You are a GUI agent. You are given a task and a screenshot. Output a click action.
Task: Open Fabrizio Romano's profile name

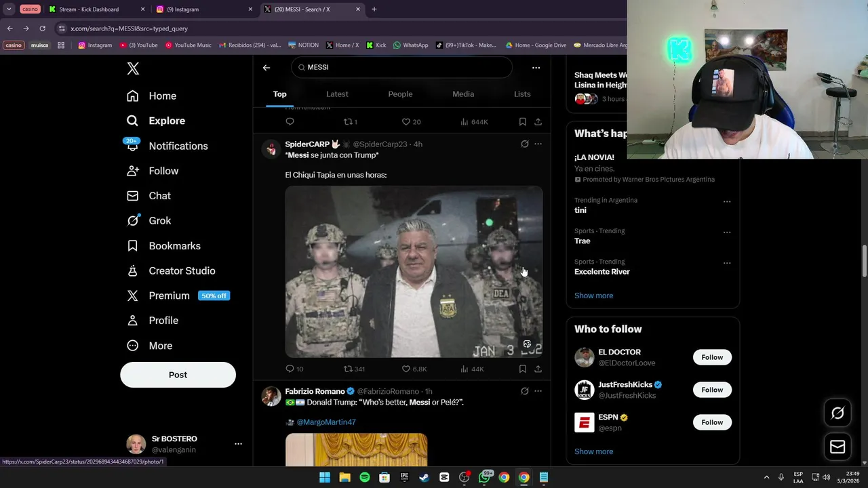pyautogui.click(x=315, y=391)
